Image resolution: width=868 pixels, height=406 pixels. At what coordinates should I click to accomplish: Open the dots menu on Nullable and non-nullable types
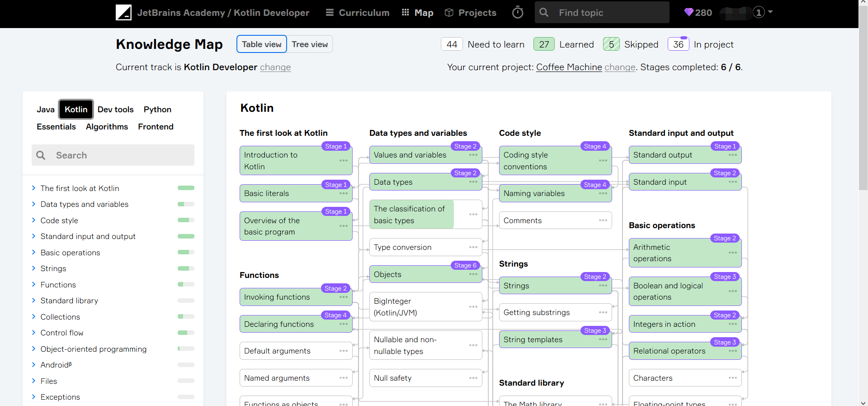473,345
